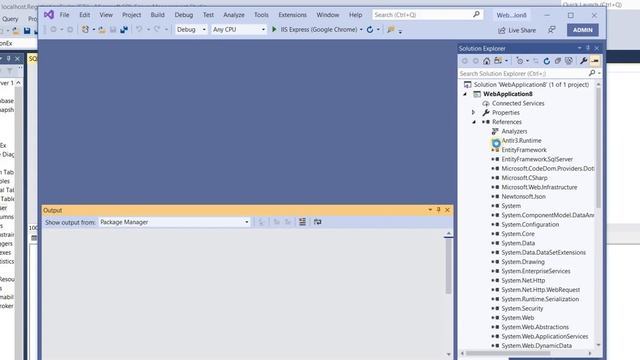
Task: Open the Window menu
Action: 328,15
